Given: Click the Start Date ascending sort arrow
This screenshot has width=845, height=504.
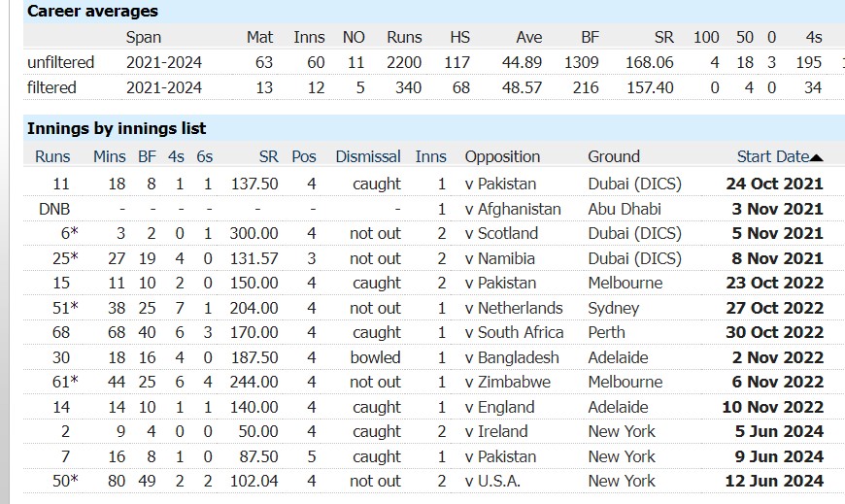Looking at the screenshot, I should click(817, 157).
